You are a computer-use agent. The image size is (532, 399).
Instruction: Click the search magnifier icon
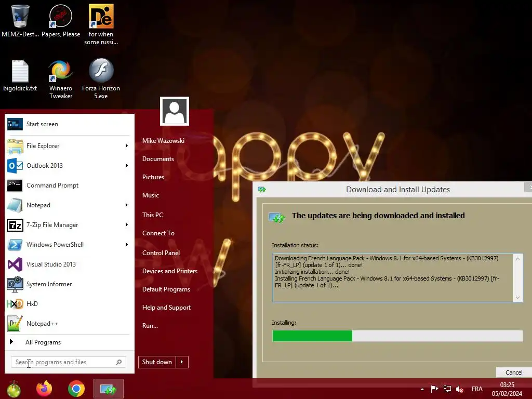point(119,362)
